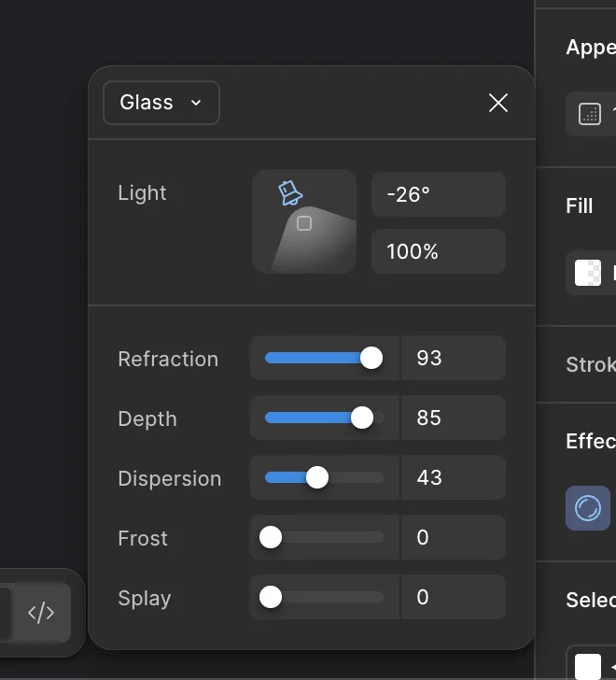
Task: Select the Splay value field
Action: (453, 597)
